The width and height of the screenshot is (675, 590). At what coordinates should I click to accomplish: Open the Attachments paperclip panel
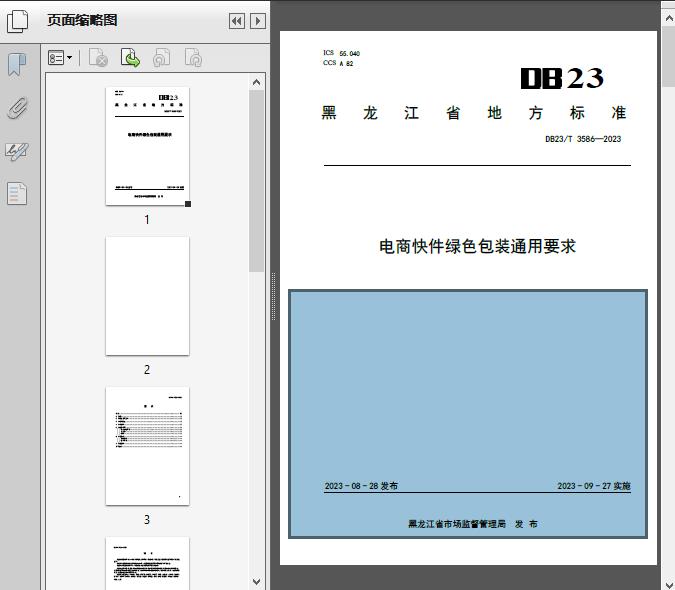pyautogui.click(x=17, y=108)
